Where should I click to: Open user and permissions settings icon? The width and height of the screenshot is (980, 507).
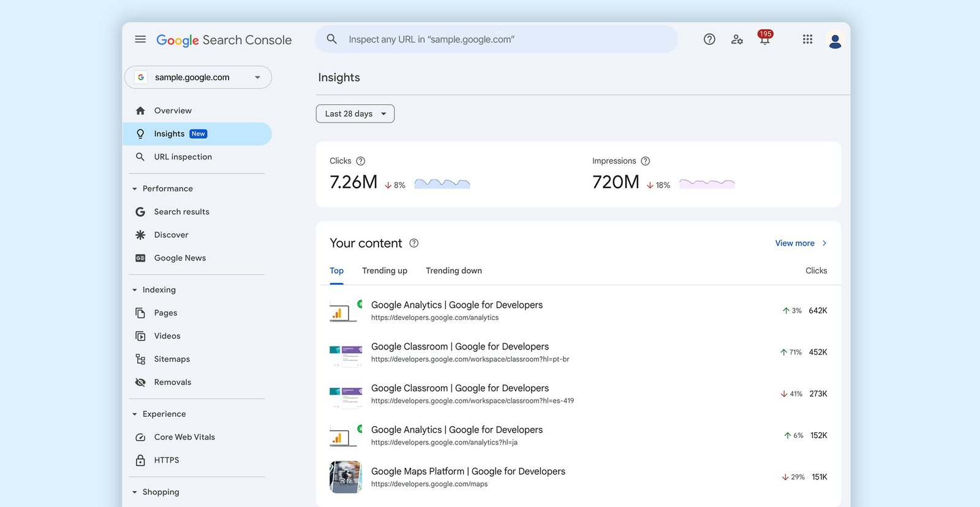(737, 39)
